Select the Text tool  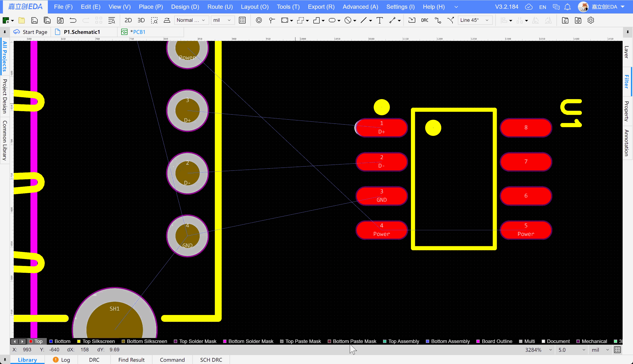tap(380, 20)
